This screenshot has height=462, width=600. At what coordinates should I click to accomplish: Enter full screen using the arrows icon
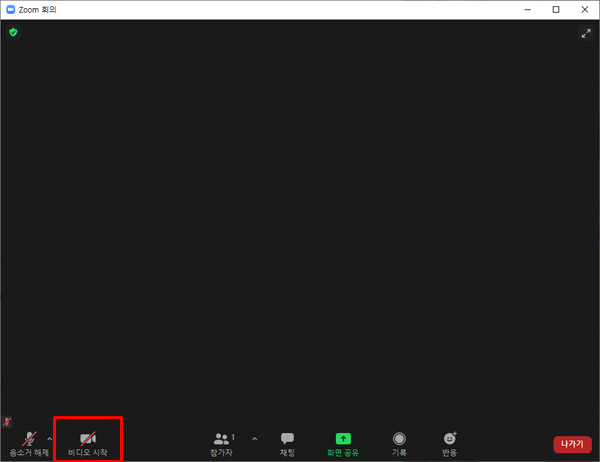coord(586,33)
